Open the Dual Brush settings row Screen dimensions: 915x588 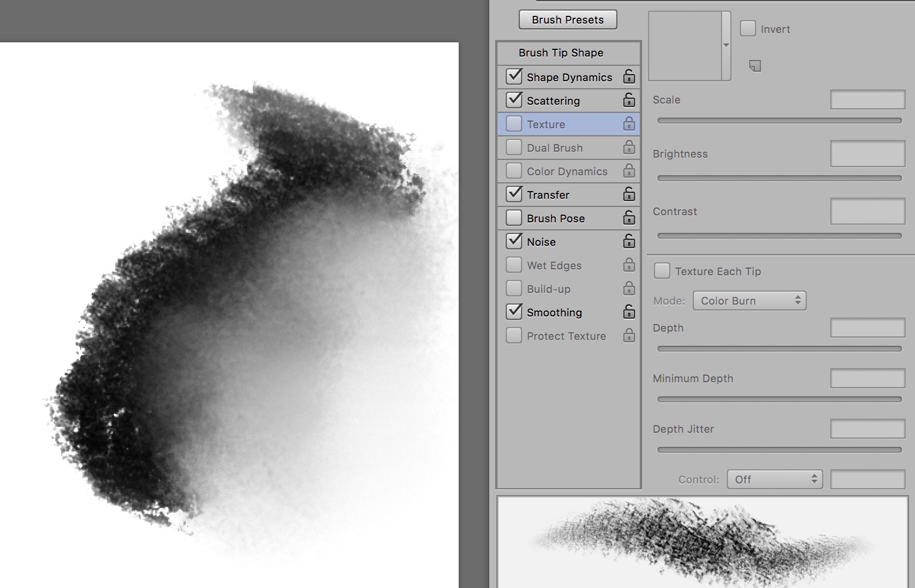[x=555, y=148]
